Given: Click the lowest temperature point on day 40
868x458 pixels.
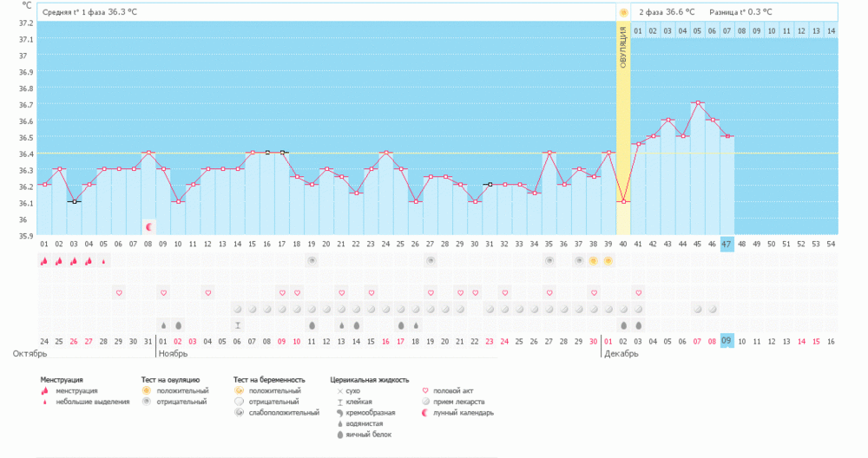Looking at the screenshot, I should (x=623, y=202).
